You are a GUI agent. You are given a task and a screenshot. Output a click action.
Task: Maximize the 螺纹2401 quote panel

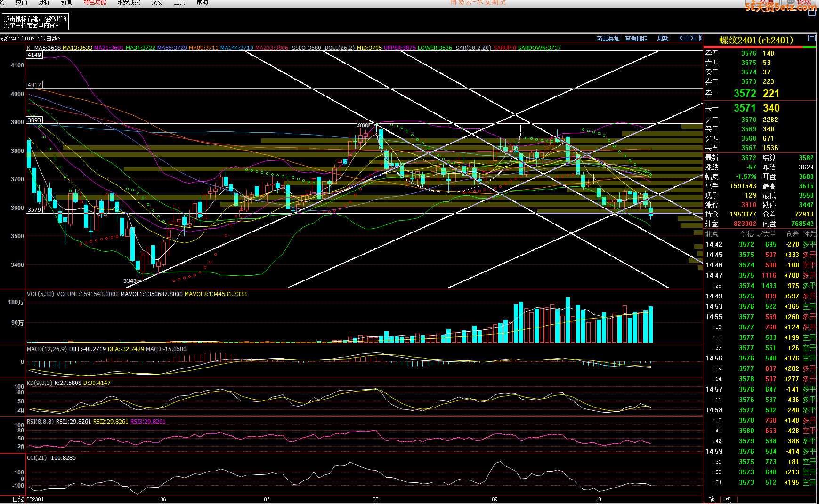pos(811,38)
